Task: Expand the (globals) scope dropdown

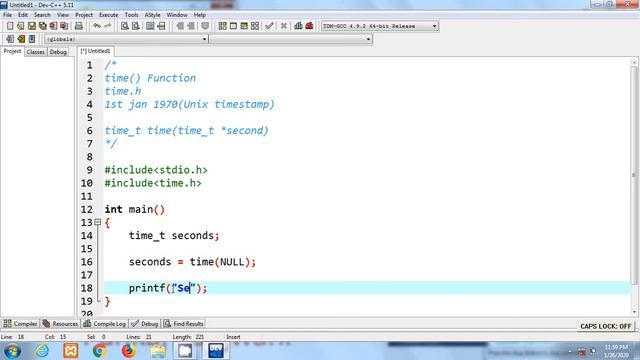Action: [126, 39]
